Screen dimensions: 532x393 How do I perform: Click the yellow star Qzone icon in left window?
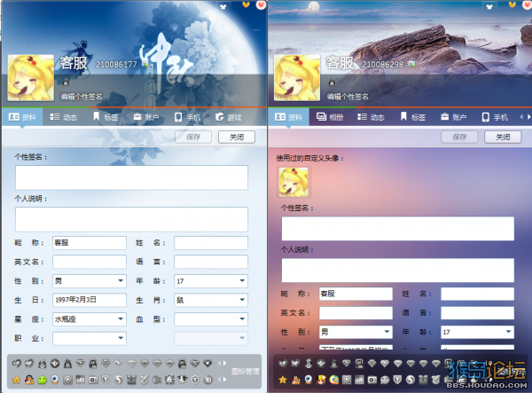16,380
